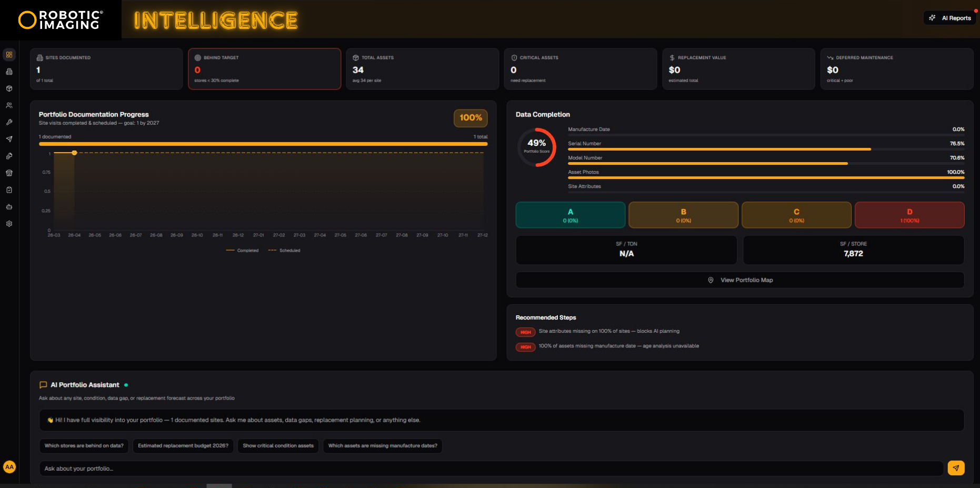This screenshot has width=980, height=488.
Task: Toggle the grade D condition filter
Action: (x=909, y=215)
